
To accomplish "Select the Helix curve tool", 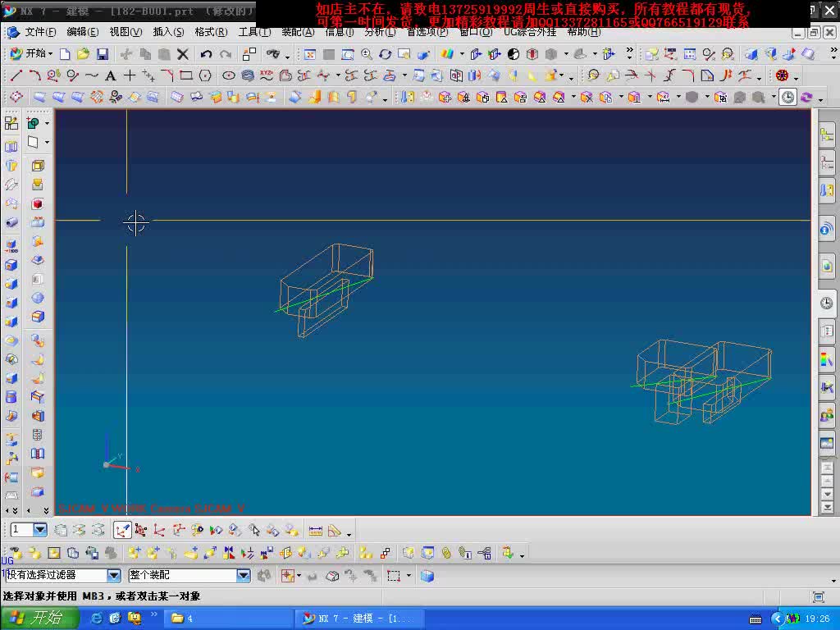I will [248, 75].
